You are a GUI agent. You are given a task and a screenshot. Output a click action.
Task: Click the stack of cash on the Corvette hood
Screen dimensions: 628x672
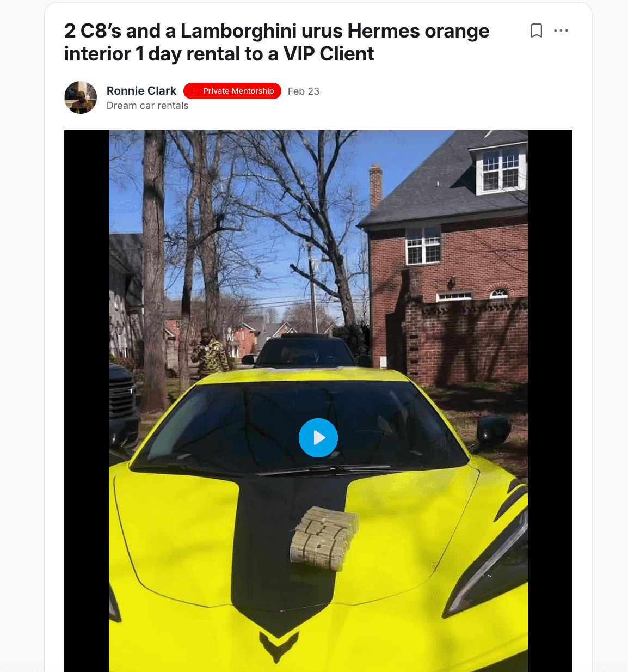pyautogui.click(x=324, y=539)
